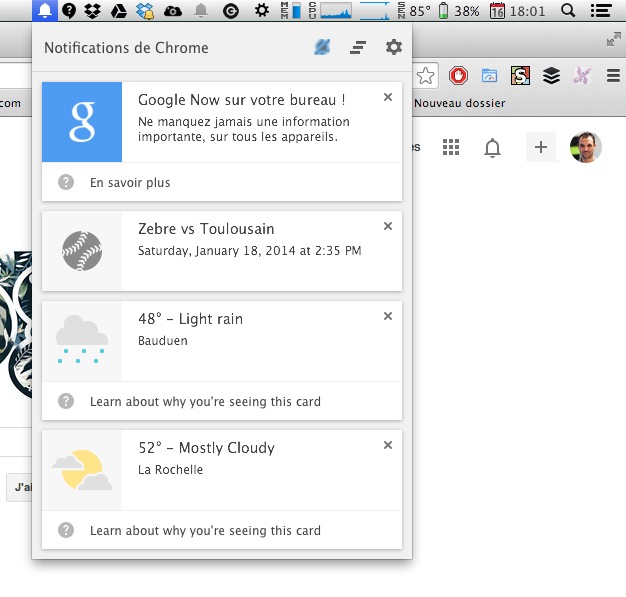Viewport: 626px width, 597px height.
Task: Close the La Rochelle weather card
Action: coord(388,445)
